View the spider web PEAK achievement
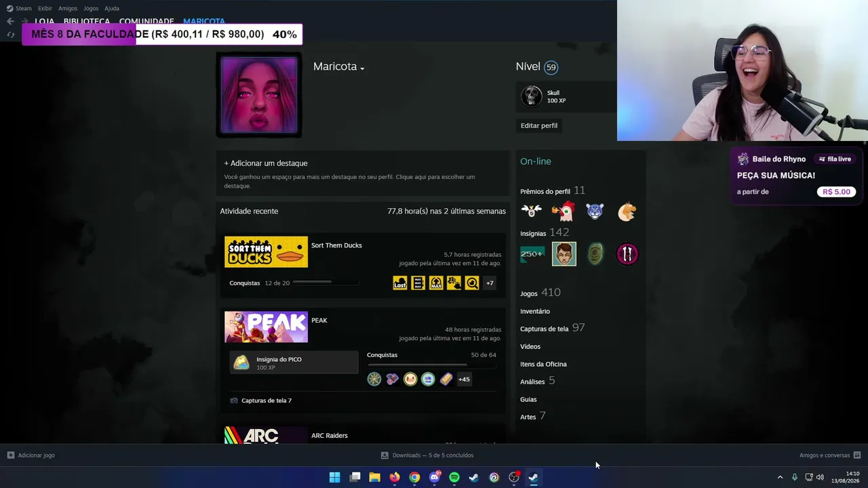 [x=374, y=379]
